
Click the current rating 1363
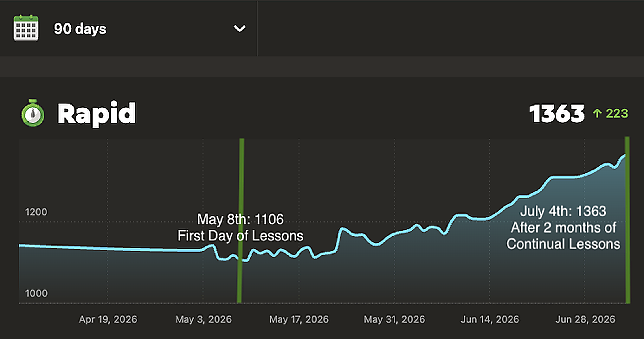click(x=557, y=114)
